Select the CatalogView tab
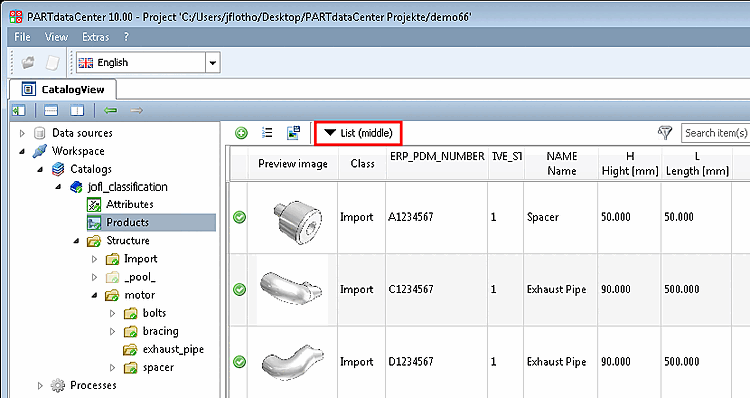The image size is (750, 398). click(63, 89)
